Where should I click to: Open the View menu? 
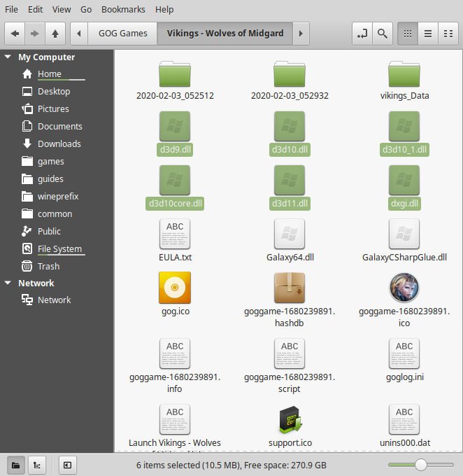[62, 9]
